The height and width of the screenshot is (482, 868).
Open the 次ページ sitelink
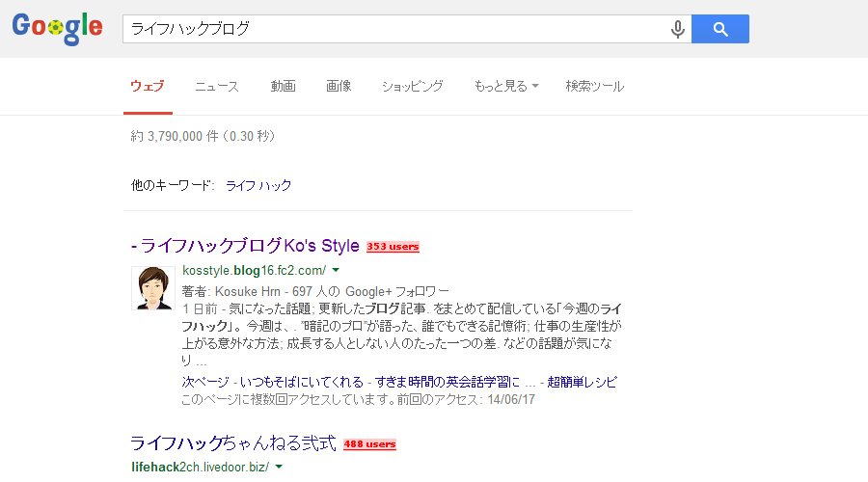click(205, 382)
